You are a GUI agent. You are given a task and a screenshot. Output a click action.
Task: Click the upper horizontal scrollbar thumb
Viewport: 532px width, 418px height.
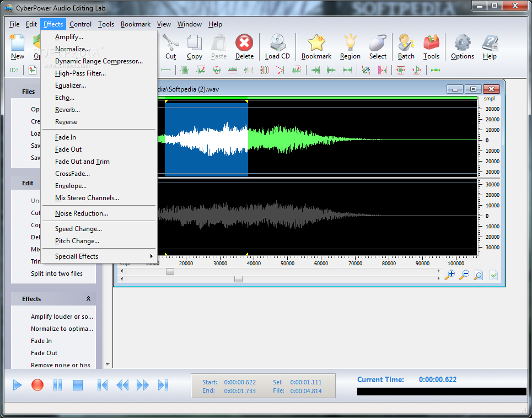click(170, 271)
